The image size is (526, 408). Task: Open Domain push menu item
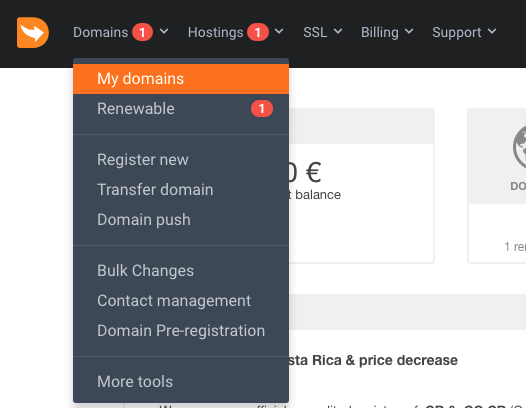coord(181,220)
